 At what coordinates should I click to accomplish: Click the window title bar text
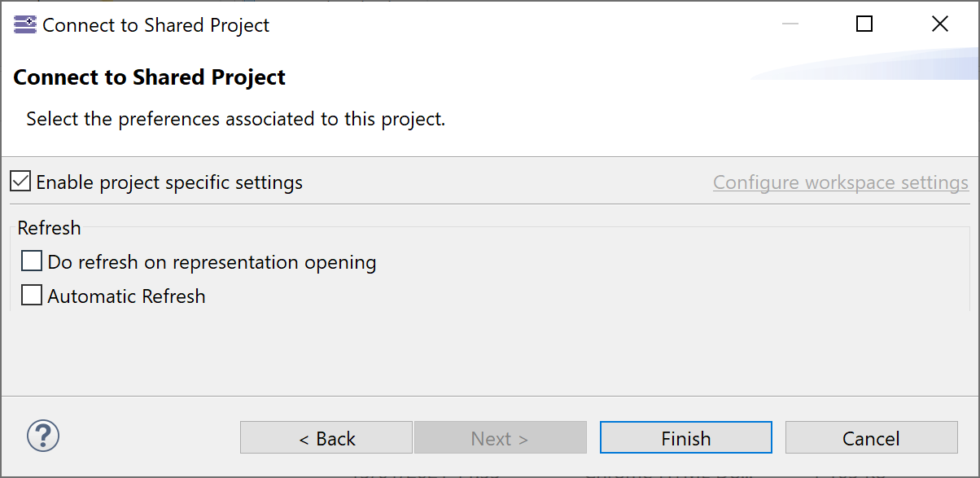click(x=155, y=25)
